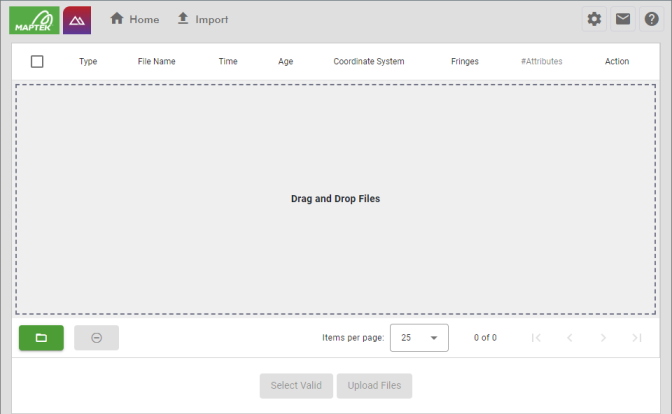The width and height of the screenshot is (672, 414).
Task: Expand the Items per page dropdown
Action: 419,338
